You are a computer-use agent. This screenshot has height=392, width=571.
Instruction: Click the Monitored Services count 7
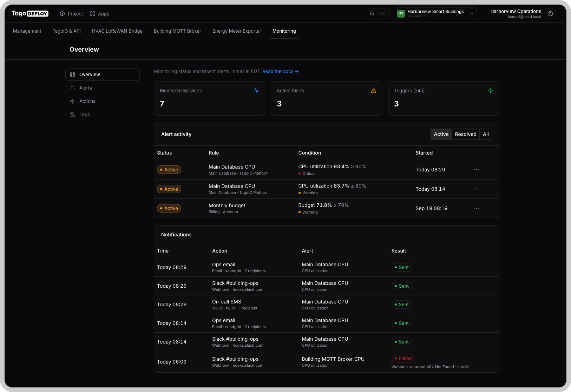pos(162,104)
